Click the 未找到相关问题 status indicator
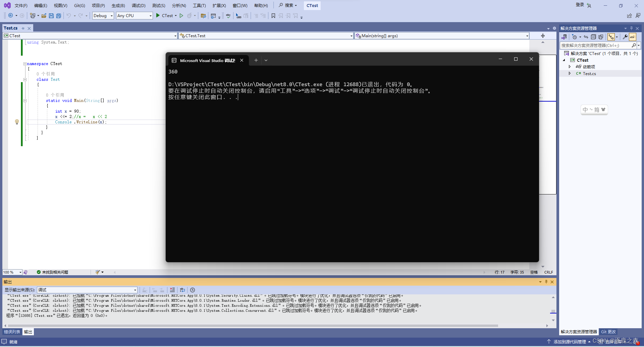The image size is (644, 347). coord(52,272)
